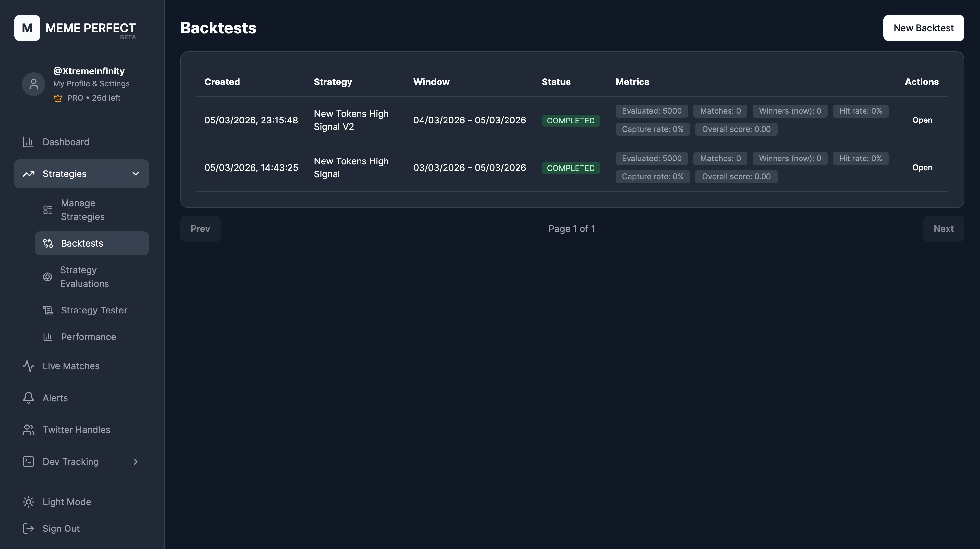Click the New Backtest button
This screenshot has height=549, width=980.
click(923, 28)
